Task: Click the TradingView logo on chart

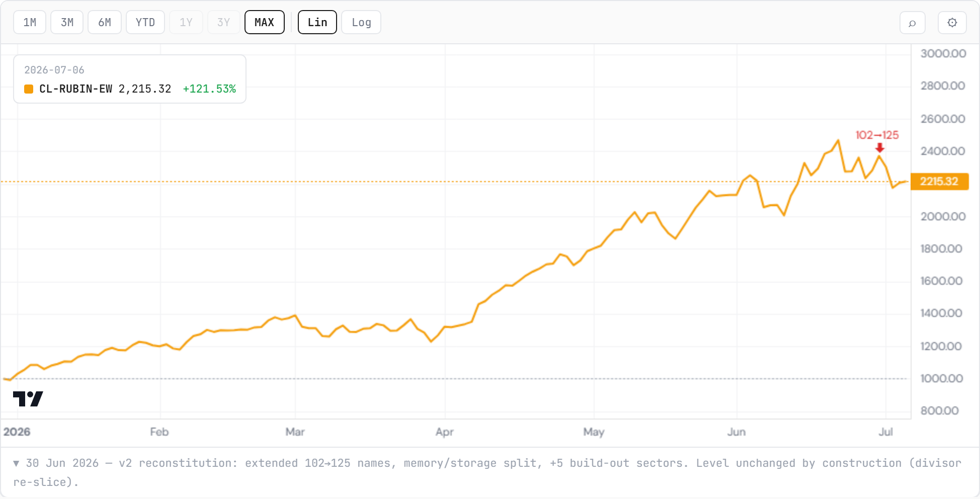Action: click(28, 399)
